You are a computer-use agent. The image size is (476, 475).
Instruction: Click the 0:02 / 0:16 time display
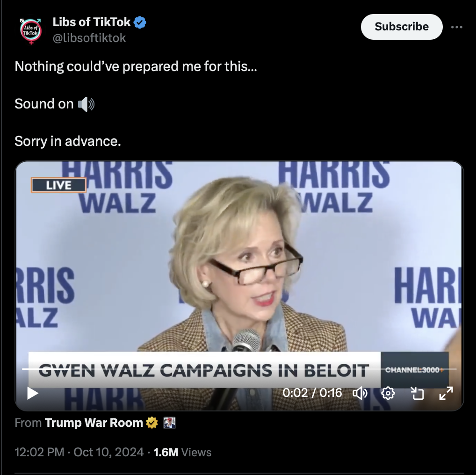312,393
